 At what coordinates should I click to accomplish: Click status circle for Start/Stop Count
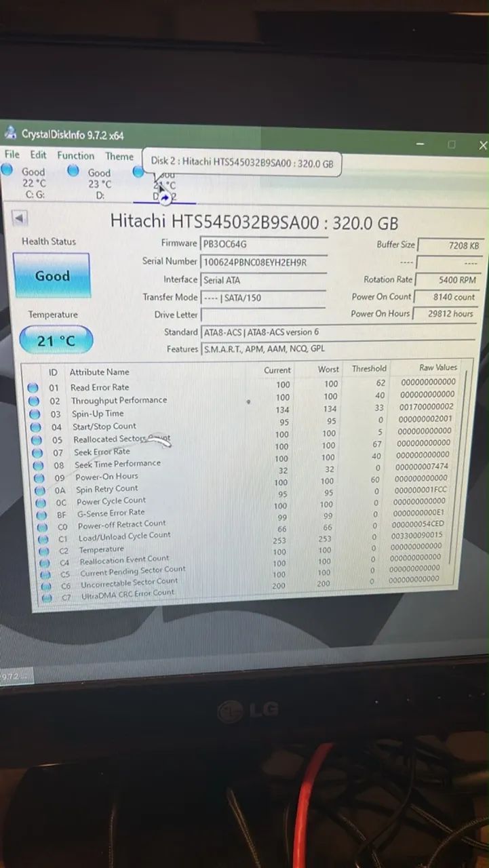click(x=35, y=427)
